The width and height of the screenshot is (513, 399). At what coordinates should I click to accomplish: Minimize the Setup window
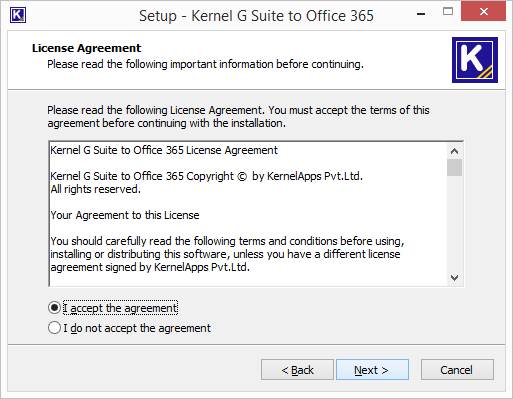(x=421, y=13)
